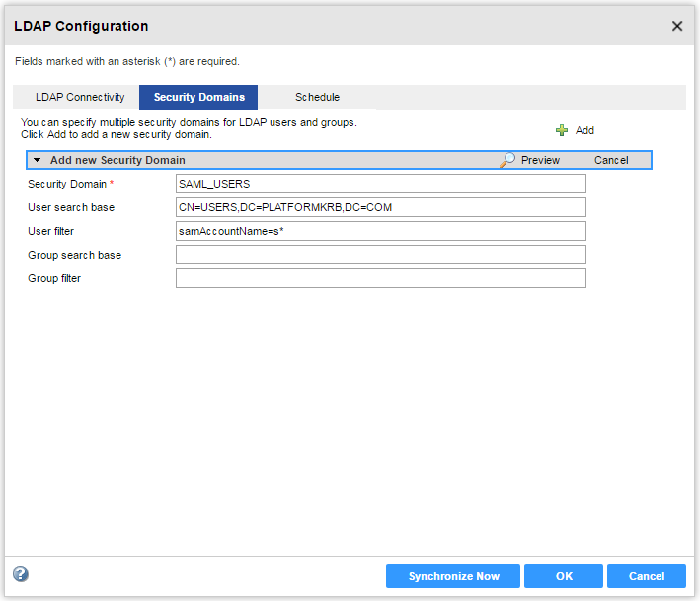Focus the User search base input field

(x=380, y=207)
